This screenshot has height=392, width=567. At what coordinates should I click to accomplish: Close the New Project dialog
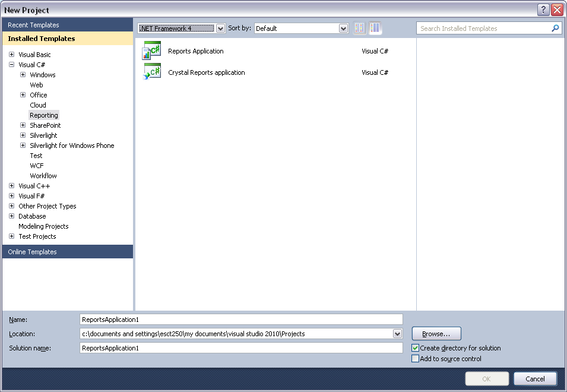[x=558, y=10]
